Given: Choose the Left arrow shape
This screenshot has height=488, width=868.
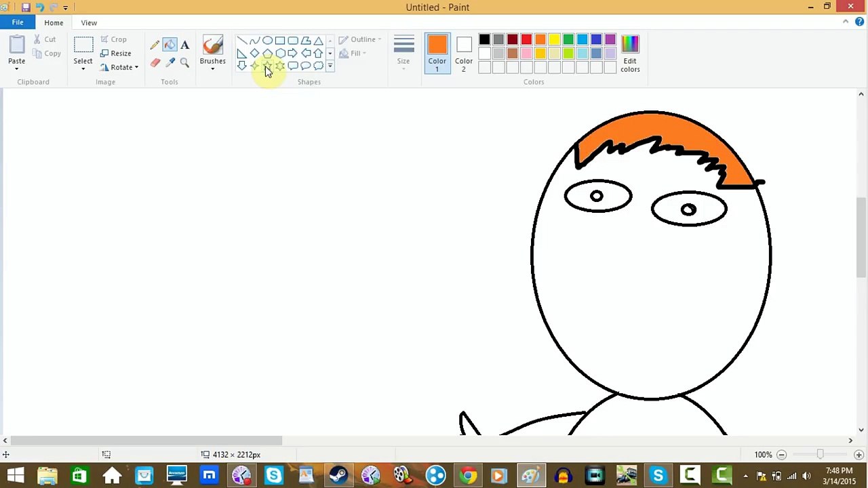Looking at the screenshot, I should 306,54.
